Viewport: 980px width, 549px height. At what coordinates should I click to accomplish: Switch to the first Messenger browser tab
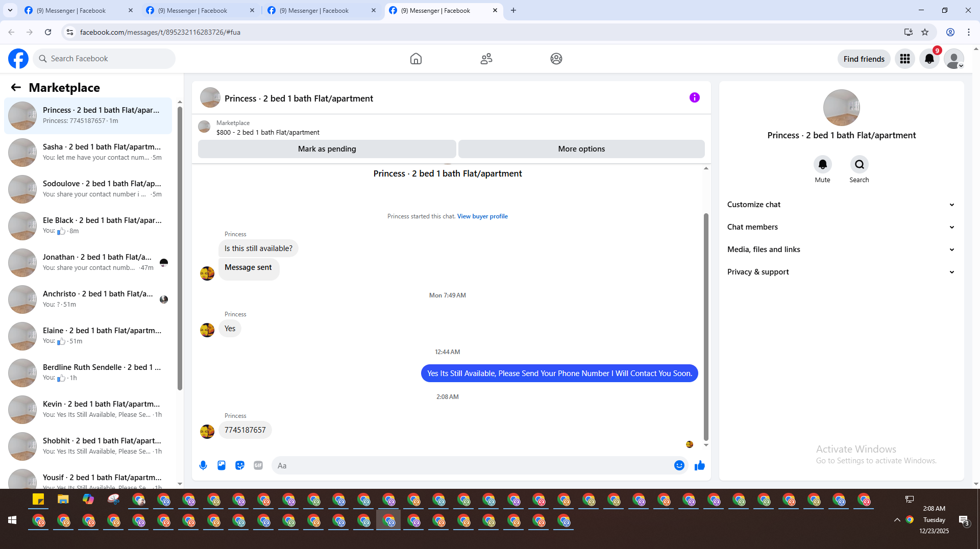[x=79, y=10]
